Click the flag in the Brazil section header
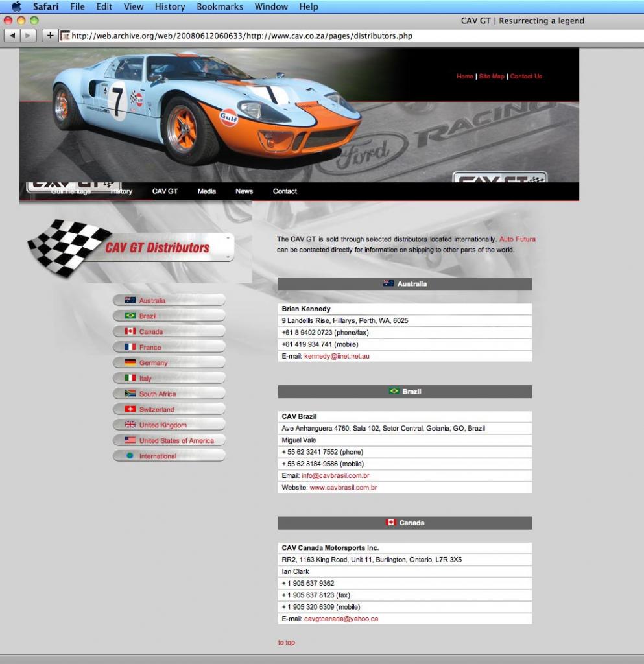Image resolution: width=644 pixels, height=664 pixels. click(x=394, y=391)
